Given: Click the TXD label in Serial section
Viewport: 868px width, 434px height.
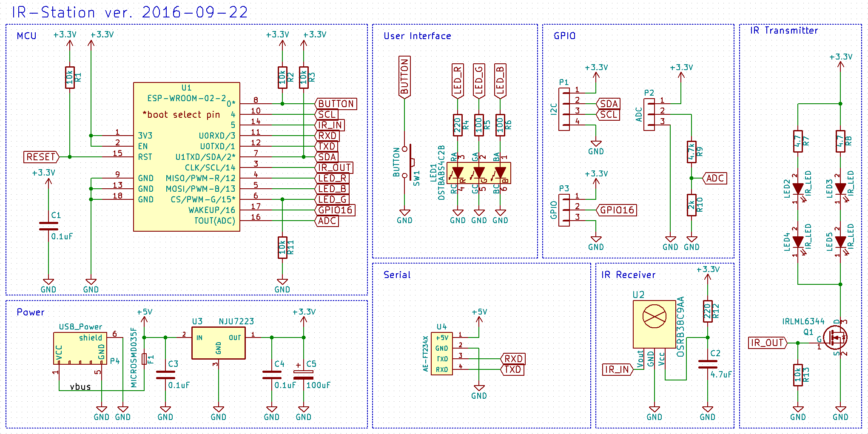Looking at the screenshot, I should [512, 369].
